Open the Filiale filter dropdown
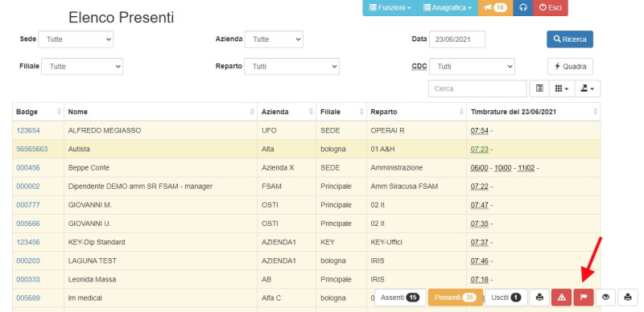The height and width of the screenshot is (312, 644). (x=82, y=67)
